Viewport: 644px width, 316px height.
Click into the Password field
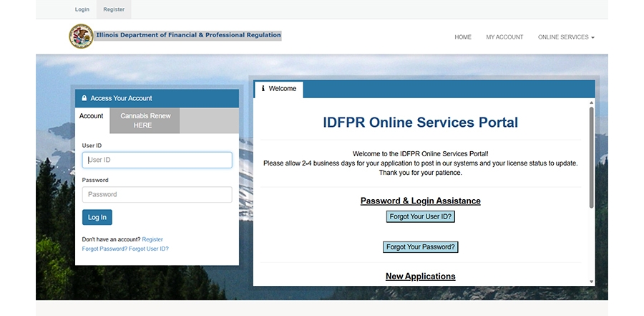tap(157, 194)
